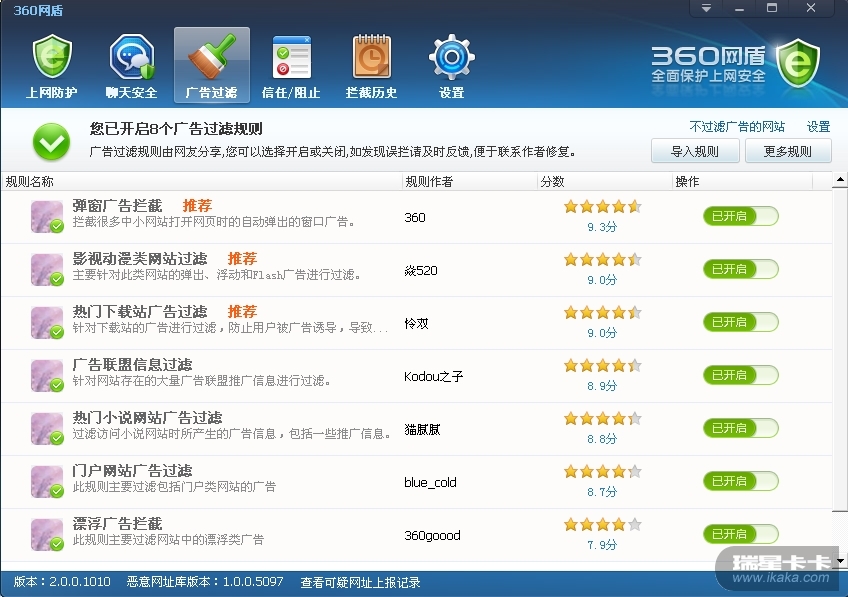Select the rule title 影视动漫类网站过滤
This screenshot has width=848, height=597.
click(x=140, y=258)
